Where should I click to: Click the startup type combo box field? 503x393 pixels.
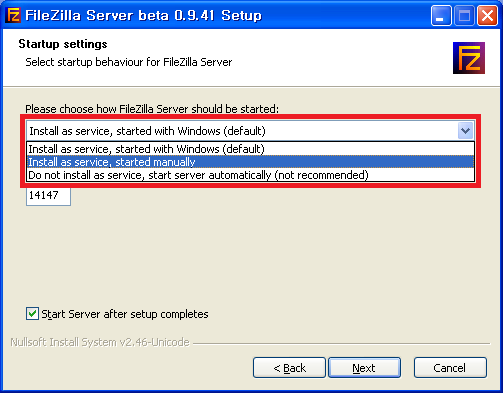tap(250, 131)
